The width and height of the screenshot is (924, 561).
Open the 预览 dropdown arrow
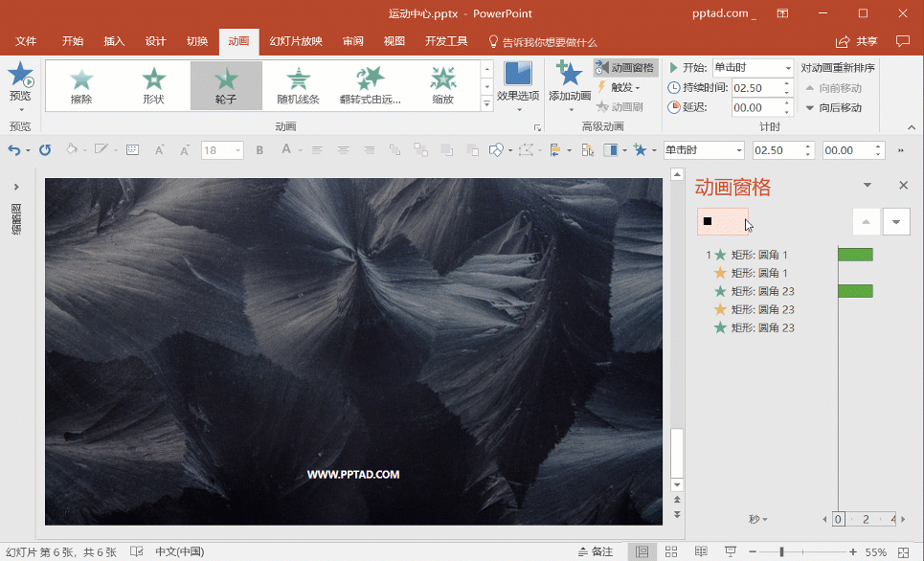pos(21,109)
